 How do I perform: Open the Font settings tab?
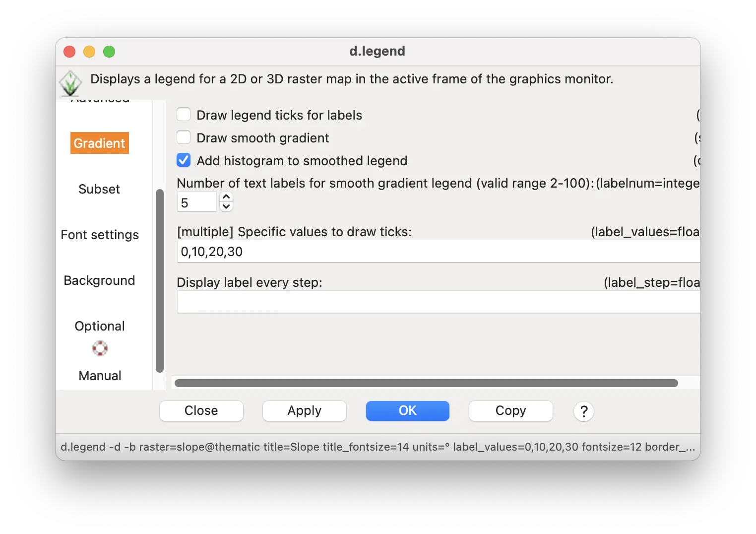point(100,235)
